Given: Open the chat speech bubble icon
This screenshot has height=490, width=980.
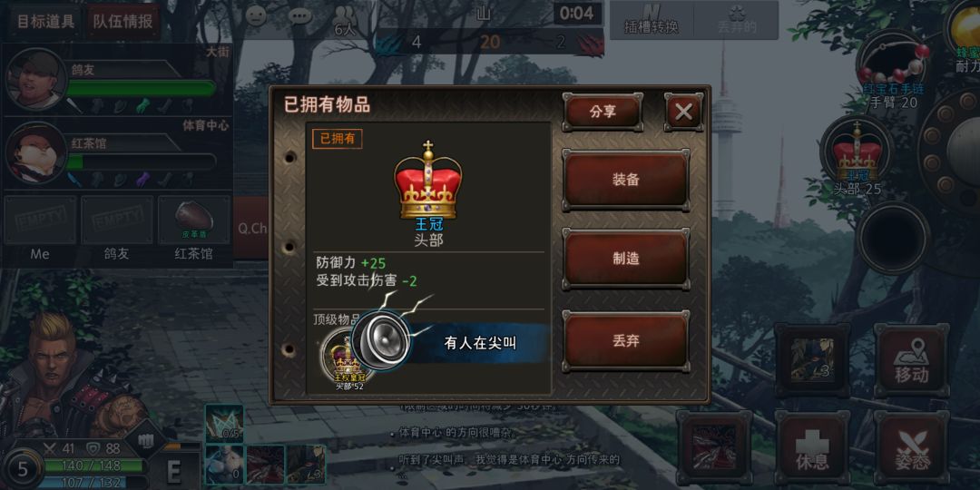Looking at the screenshot, I should (300, 16).
